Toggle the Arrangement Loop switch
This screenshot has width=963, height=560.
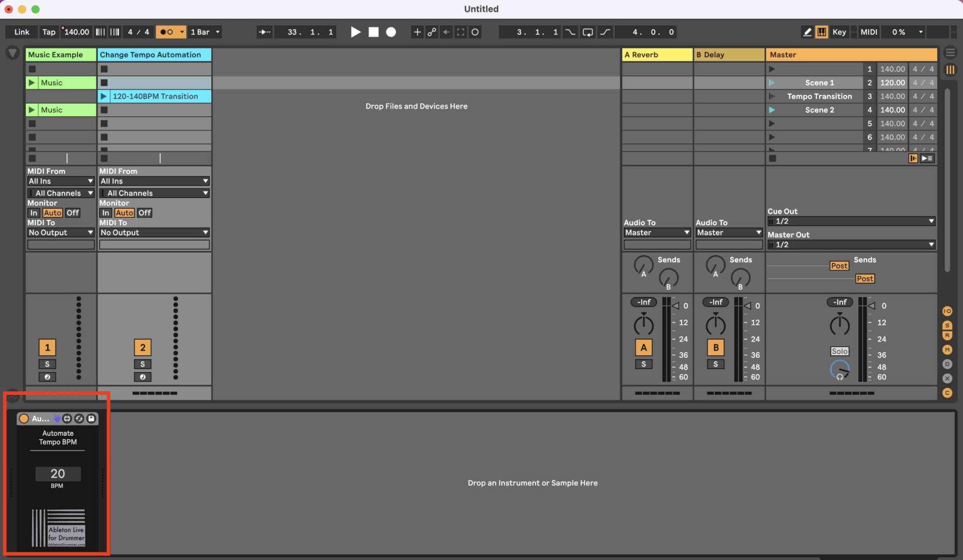point(587,32)
